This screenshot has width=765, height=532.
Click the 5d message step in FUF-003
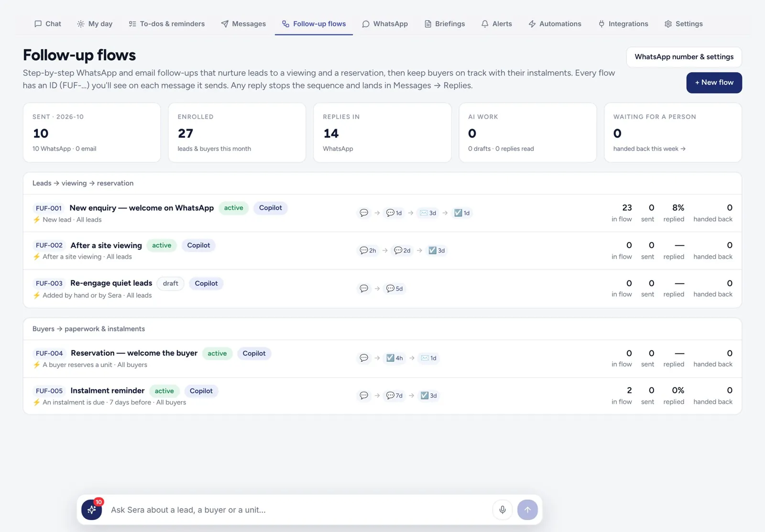click(x=394, y=288)
